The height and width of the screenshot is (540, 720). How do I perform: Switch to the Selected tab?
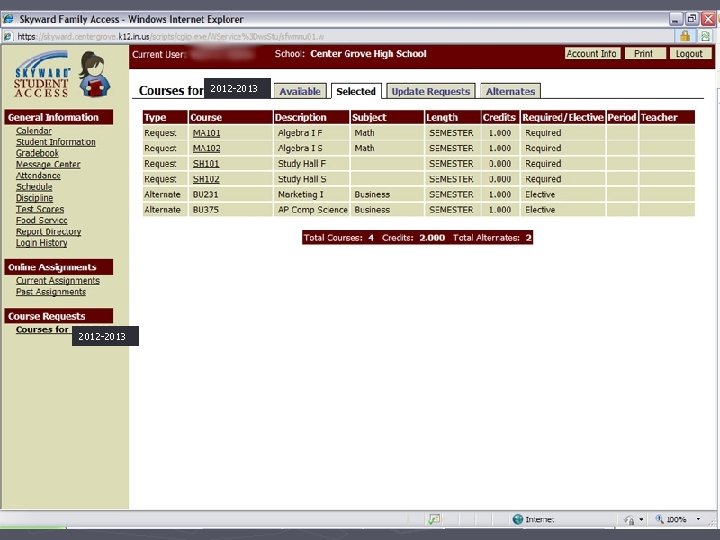tap(356, 91)
